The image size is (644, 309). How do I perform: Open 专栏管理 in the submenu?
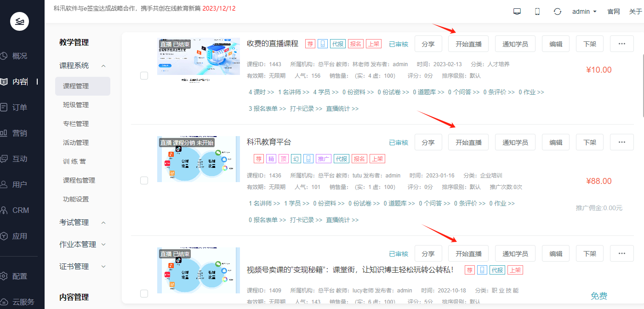coord(76,124)
